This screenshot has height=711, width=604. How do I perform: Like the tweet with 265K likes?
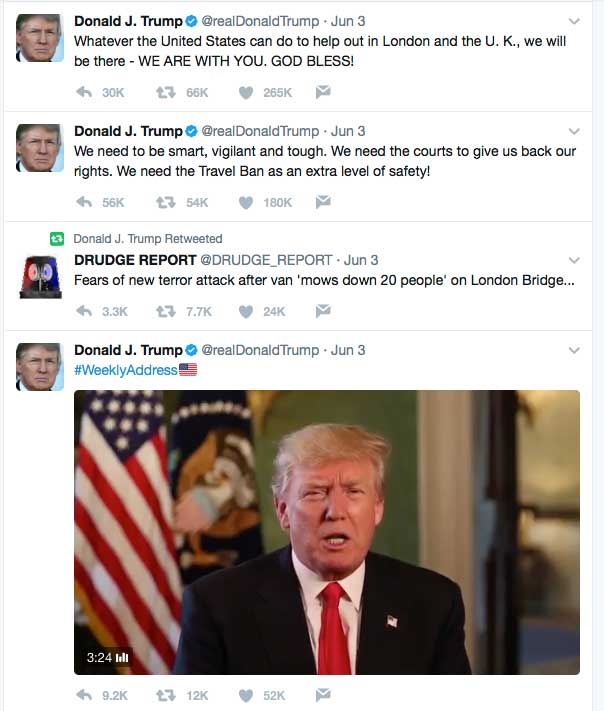pos(246,93)
